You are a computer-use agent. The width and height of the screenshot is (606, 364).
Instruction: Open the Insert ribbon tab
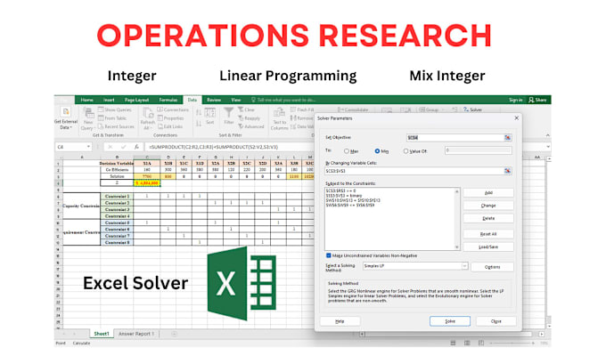(x=109, y=100)
